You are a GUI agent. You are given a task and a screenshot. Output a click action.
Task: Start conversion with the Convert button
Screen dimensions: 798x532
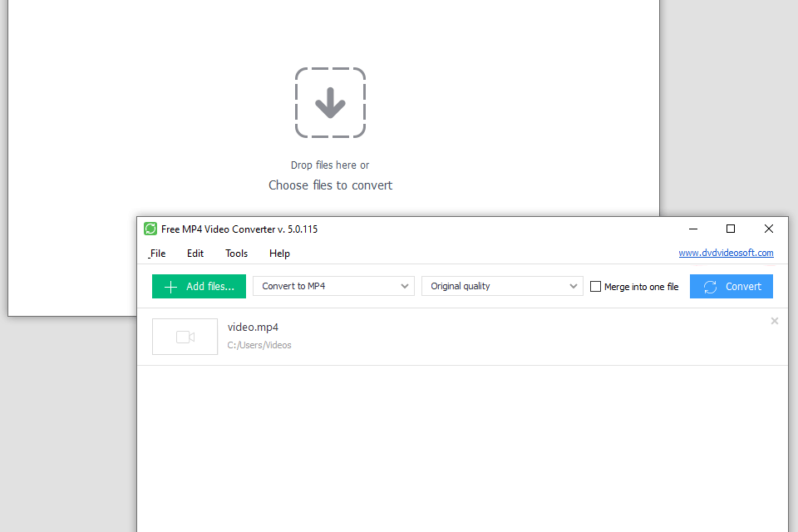[731, 286]
